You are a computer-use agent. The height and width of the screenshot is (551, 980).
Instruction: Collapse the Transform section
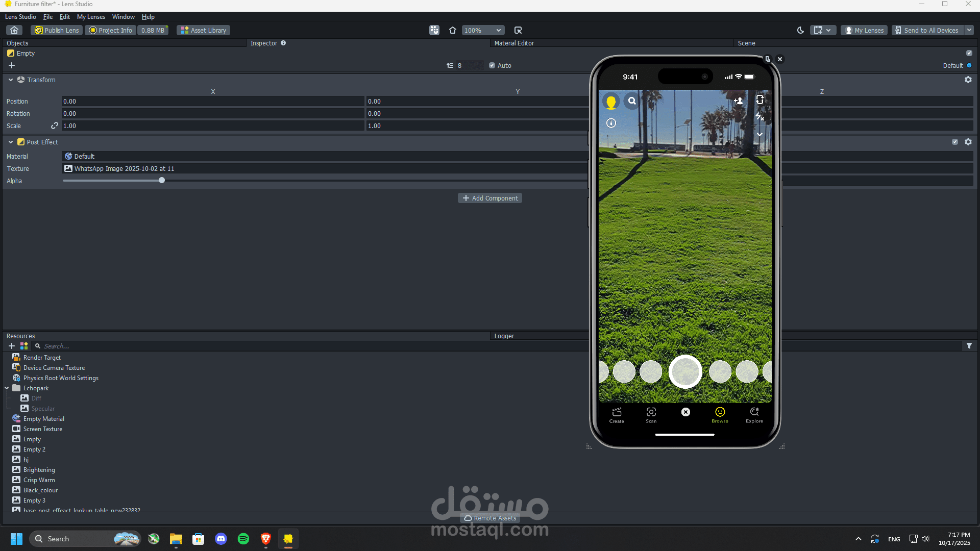11,80
